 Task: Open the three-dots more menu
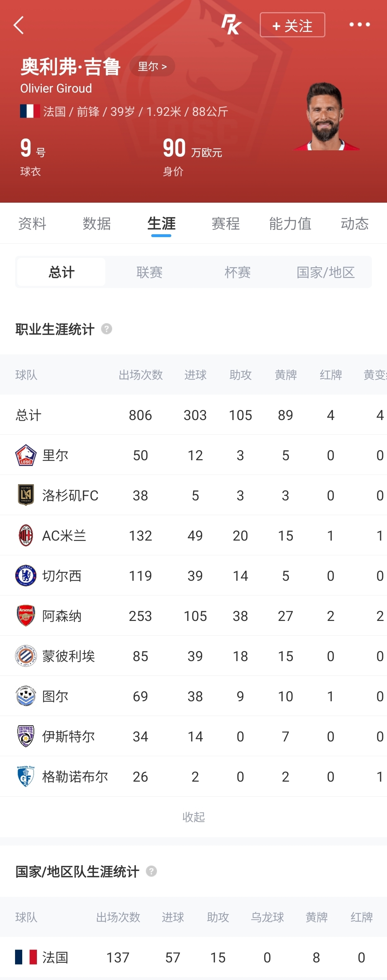[x=359, y=24]
